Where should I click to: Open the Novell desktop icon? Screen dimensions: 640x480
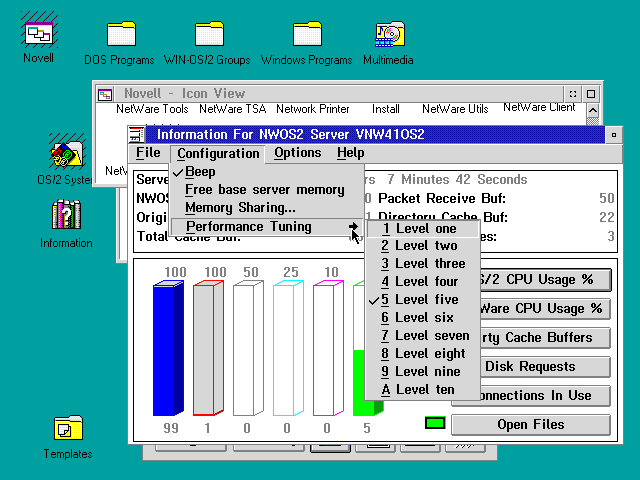pyautogui.click(x=38, y=33)
